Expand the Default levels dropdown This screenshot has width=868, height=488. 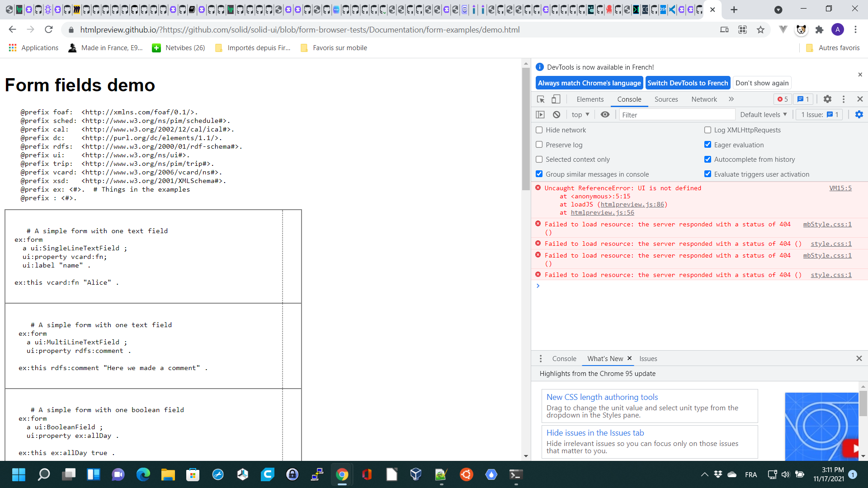click(x=763, y=115)
